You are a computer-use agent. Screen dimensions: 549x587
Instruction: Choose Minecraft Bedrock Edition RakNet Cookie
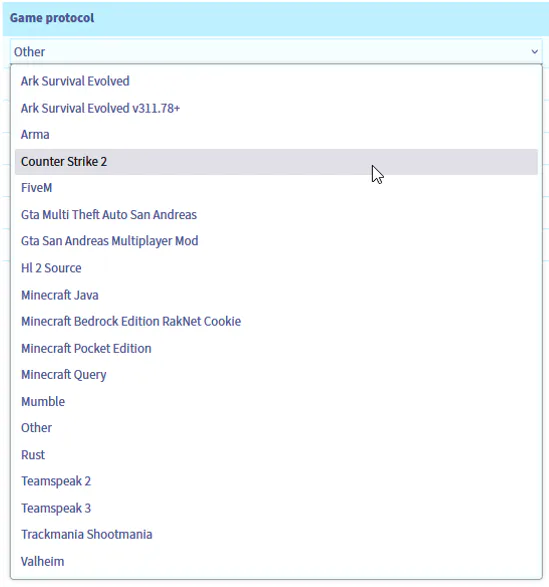tap(276, 322)
